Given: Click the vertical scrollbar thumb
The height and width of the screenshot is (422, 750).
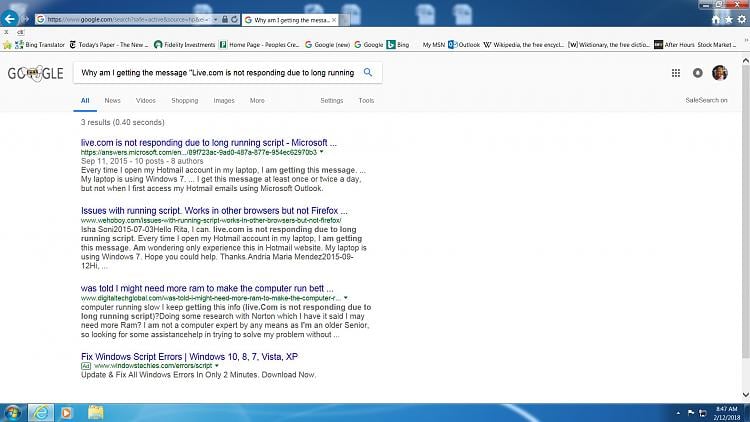Looking at the screenshot, I should tap(746, 211).
